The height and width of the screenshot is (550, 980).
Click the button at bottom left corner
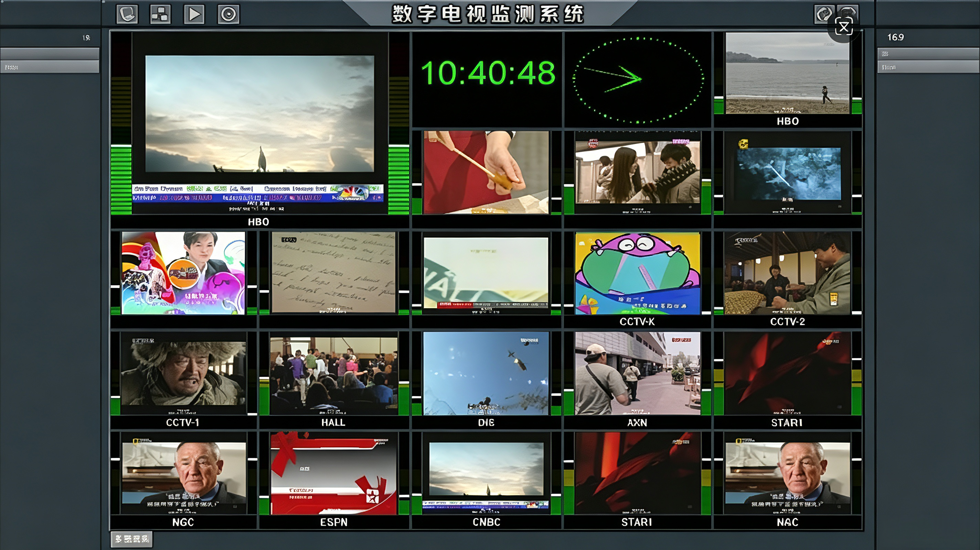[132, 539]
